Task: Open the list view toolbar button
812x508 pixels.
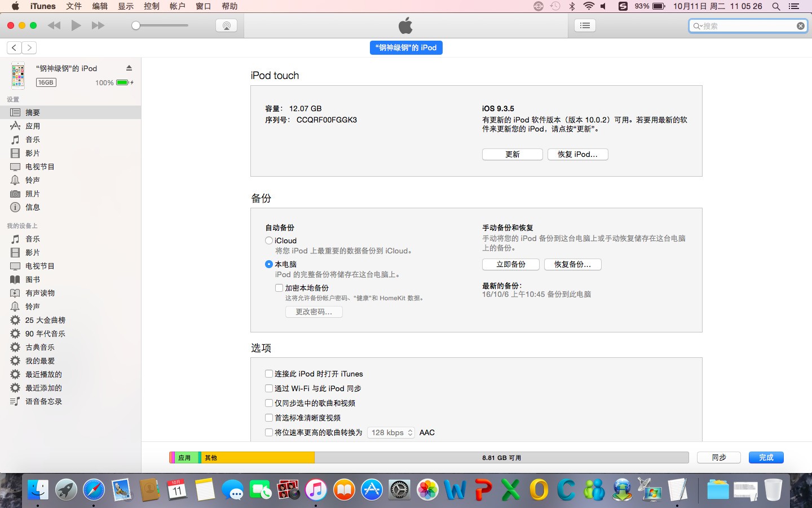Action: 585,25
